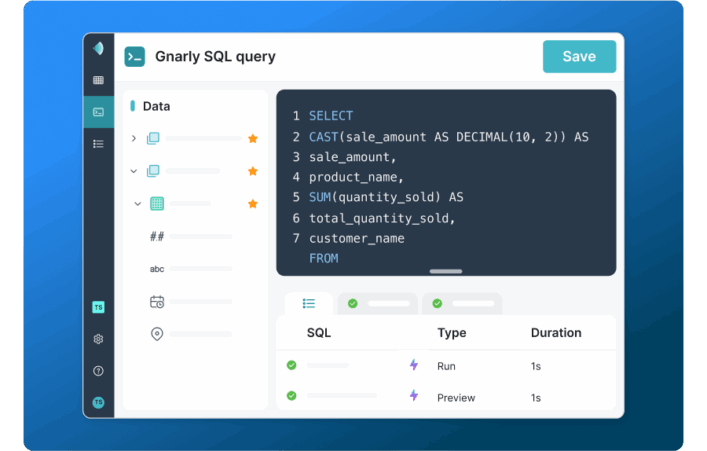Select the calendar date column icon

pos(157,302)
